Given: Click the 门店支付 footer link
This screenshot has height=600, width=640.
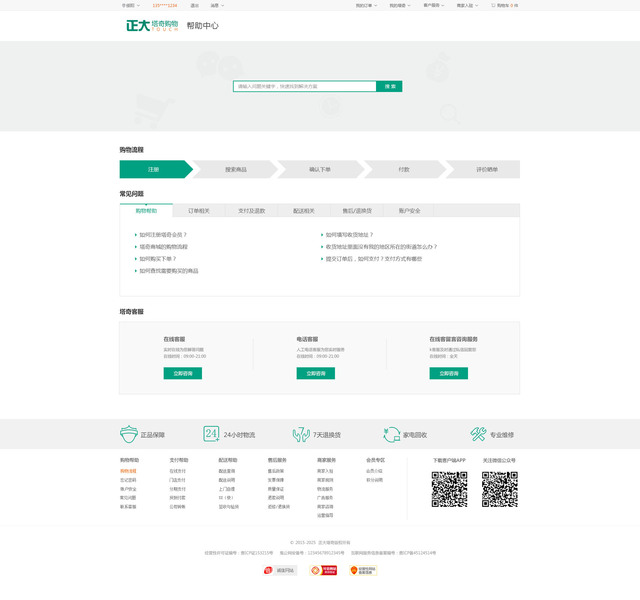Looking at the screenshot, I should [178, 480].
